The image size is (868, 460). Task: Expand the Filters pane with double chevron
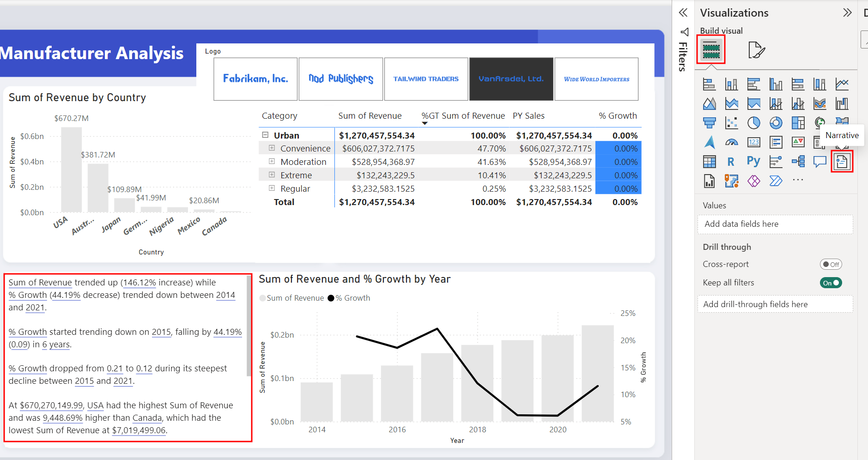683,12
